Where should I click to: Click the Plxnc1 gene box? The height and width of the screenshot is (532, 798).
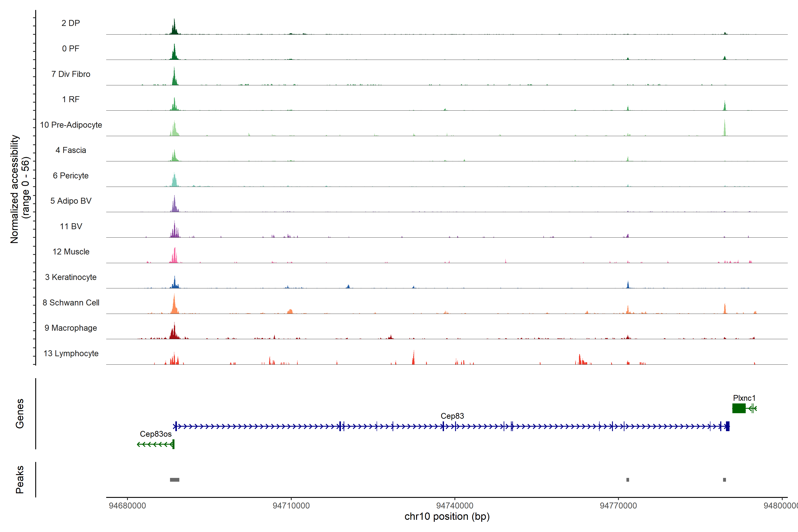[739, 408]
